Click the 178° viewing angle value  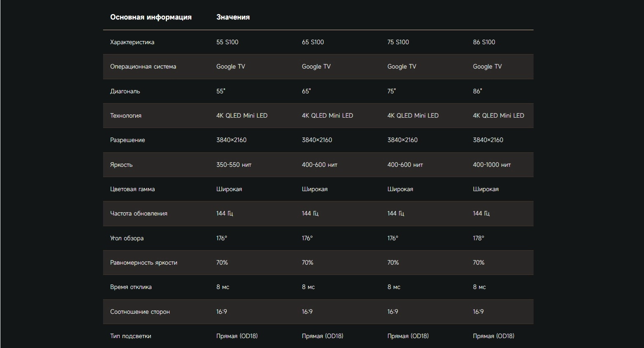coord(479,238)
